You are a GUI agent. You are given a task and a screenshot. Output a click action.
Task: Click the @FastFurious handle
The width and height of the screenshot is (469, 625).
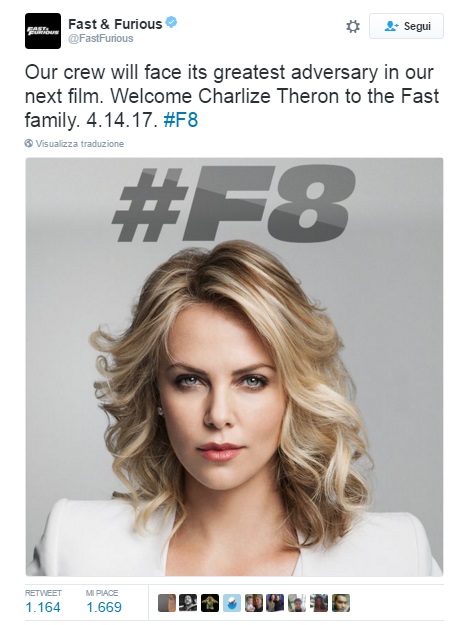click(x=101, y=39)
